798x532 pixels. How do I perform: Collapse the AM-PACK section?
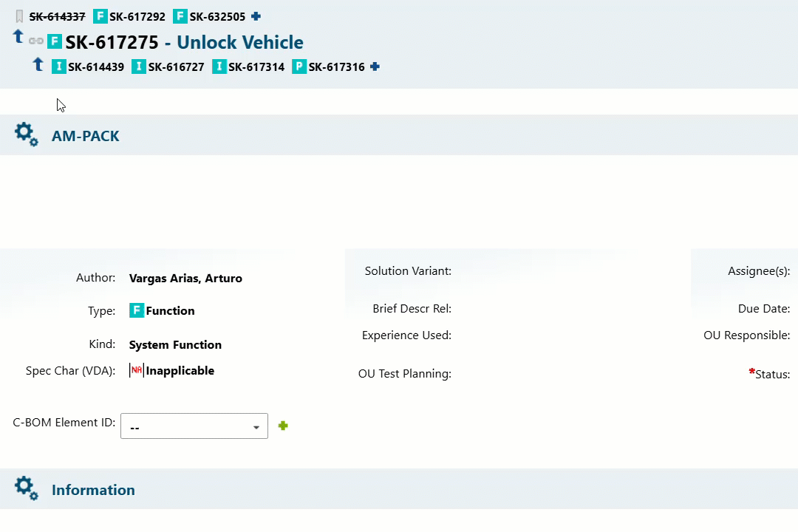coord(85,136)
